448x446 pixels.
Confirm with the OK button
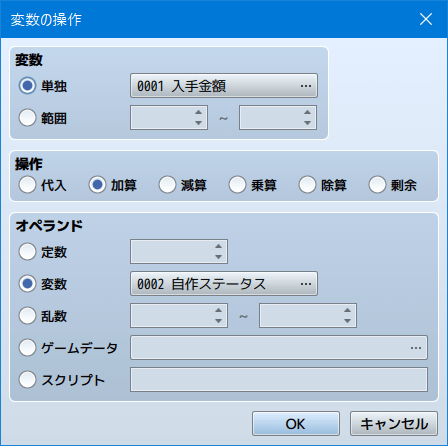(x=296, y=424)
